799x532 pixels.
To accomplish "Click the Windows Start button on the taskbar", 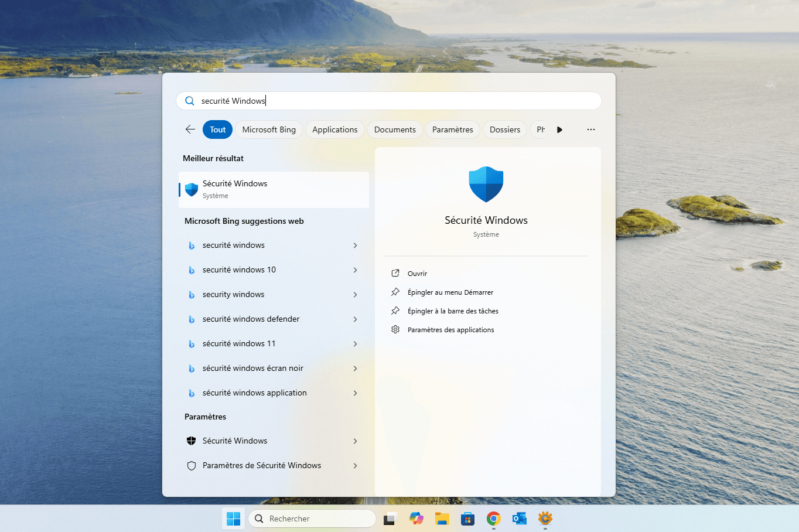I will tap(233, 519).
